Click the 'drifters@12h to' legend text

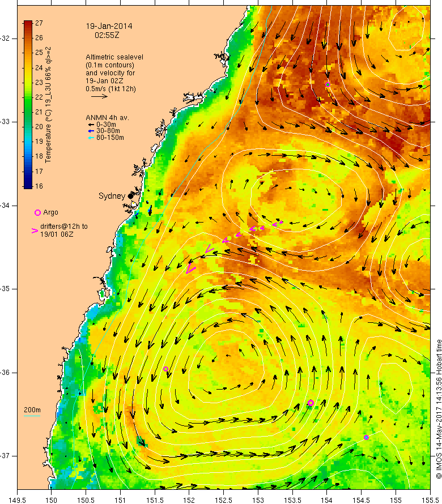click(x=64, y=227)
